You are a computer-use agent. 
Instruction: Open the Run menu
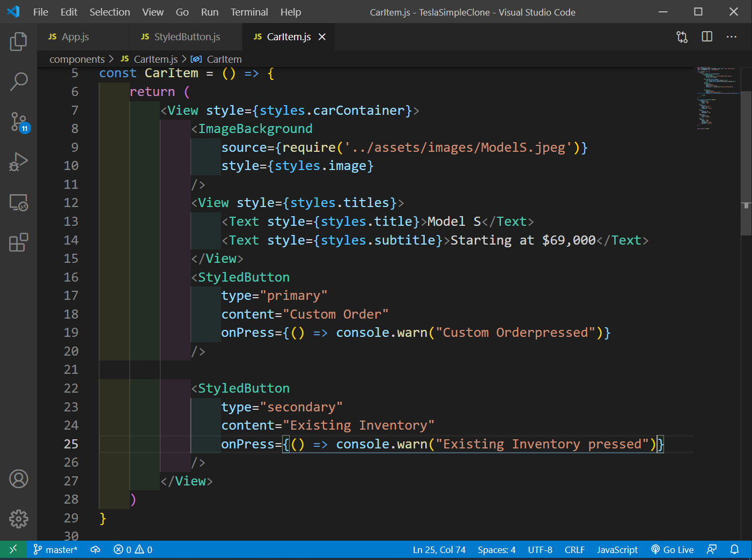pos(210,12)
